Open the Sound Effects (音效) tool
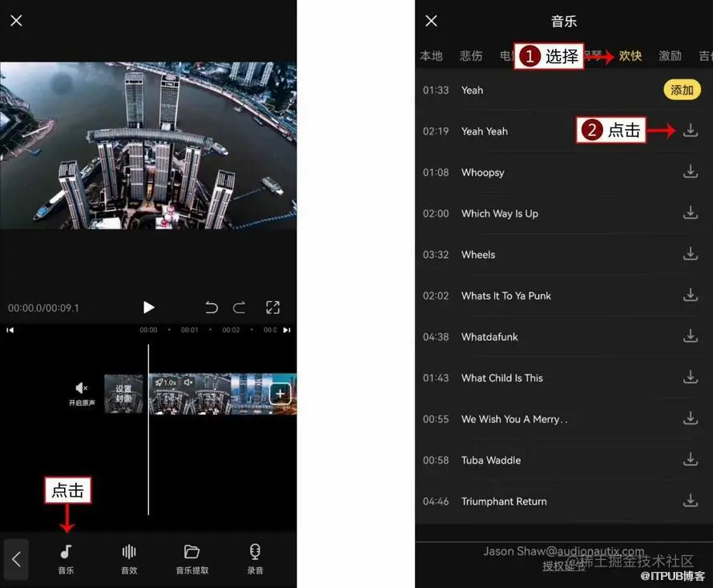This screenshot has height=588, width=713. tap(129, 559)
